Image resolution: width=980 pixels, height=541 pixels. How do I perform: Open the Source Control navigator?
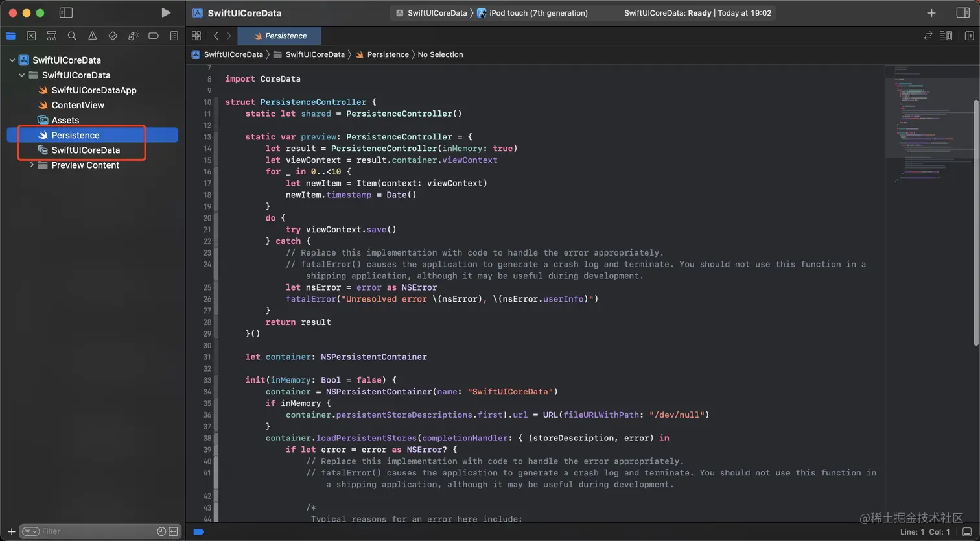click(31, 36)
